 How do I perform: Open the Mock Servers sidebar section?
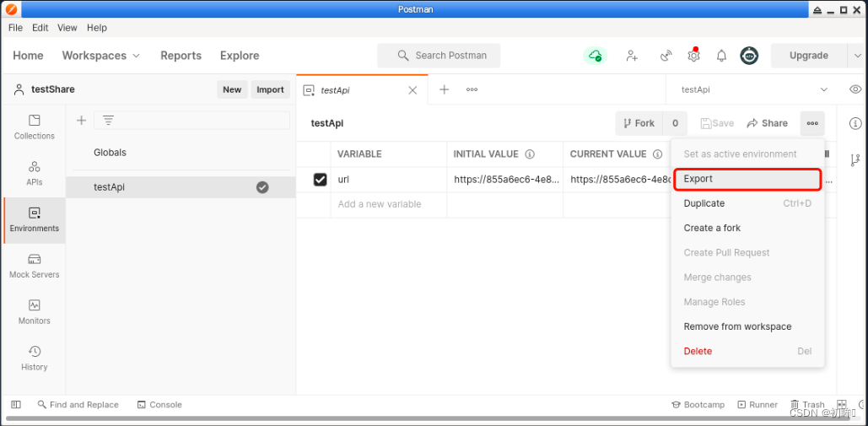tap(35, 266)
